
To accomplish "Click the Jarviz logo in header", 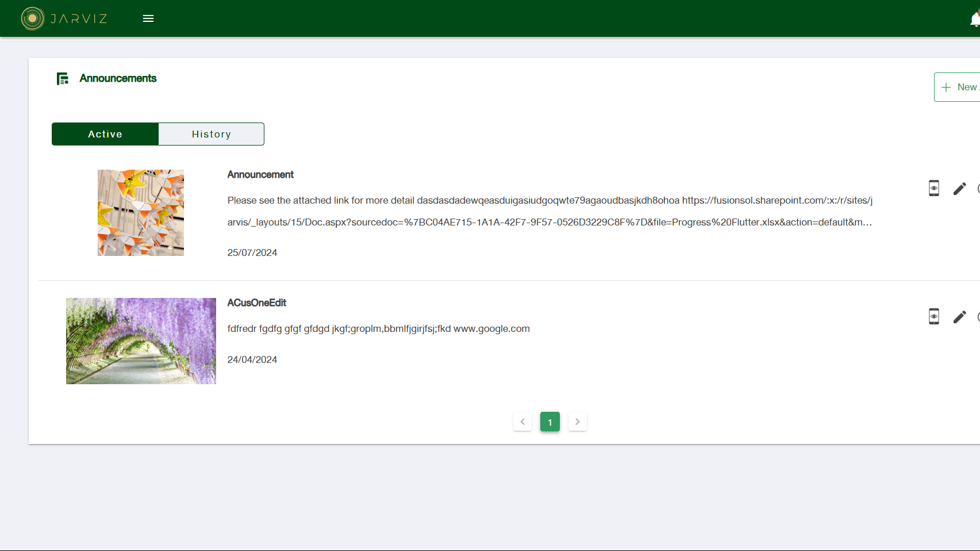I will [64, 18].
